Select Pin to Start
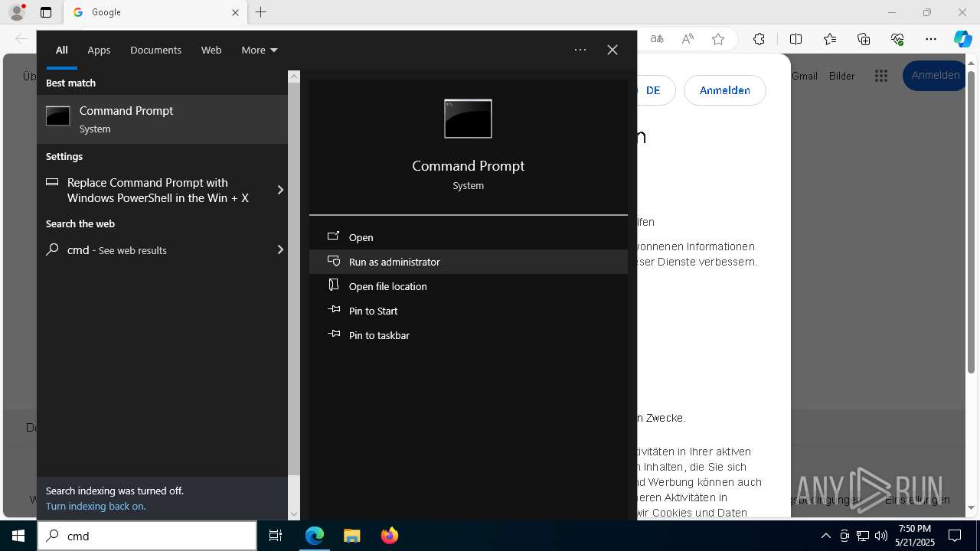980x551 pixels. 468,311
